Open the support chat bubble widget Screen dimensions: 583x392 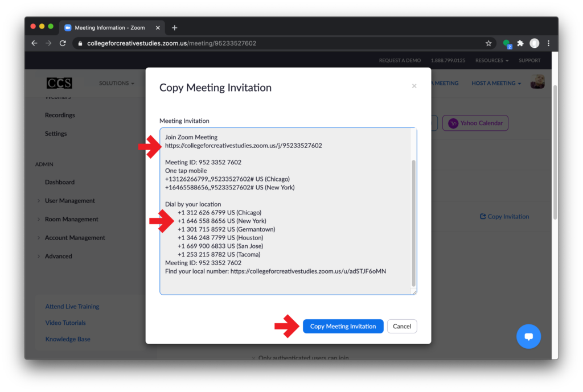click(528, 336)
